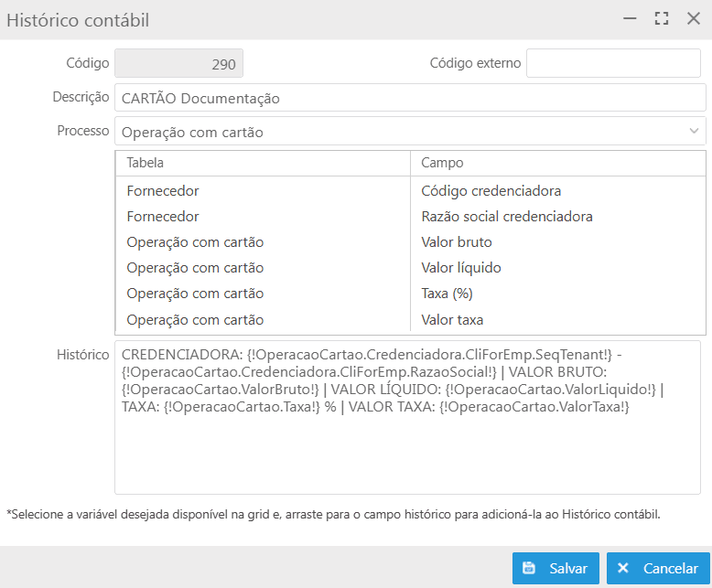Expand the Processo dropdown chevron

pos(694,132)
